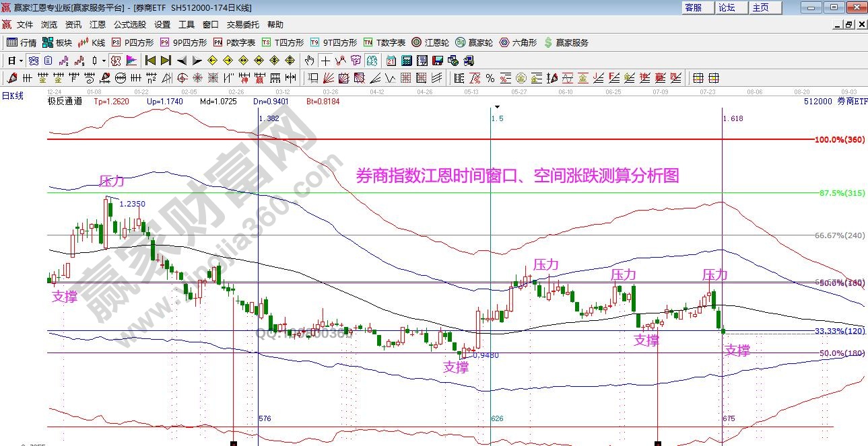Open the 公式选股 formula stock-picking menu
The width and height of the screenshot is (868, 446).
pyautogui.click(x=129, y=25)
